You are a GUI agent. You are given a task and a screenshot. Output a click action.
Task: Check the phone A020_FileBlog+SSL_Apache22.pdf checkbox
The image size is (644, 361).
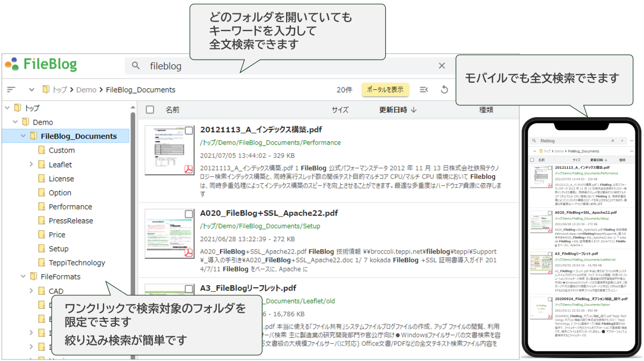(550, 213)
